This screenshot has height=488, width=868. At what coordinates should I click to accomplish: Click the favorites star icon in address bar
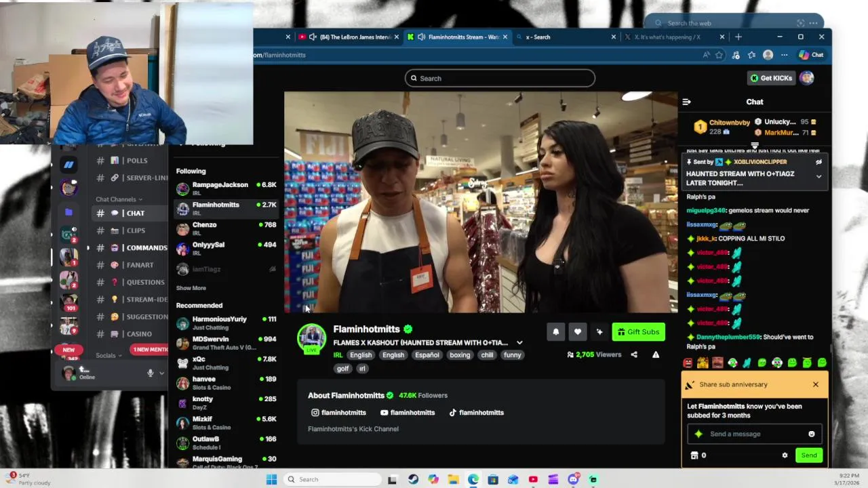719,55
